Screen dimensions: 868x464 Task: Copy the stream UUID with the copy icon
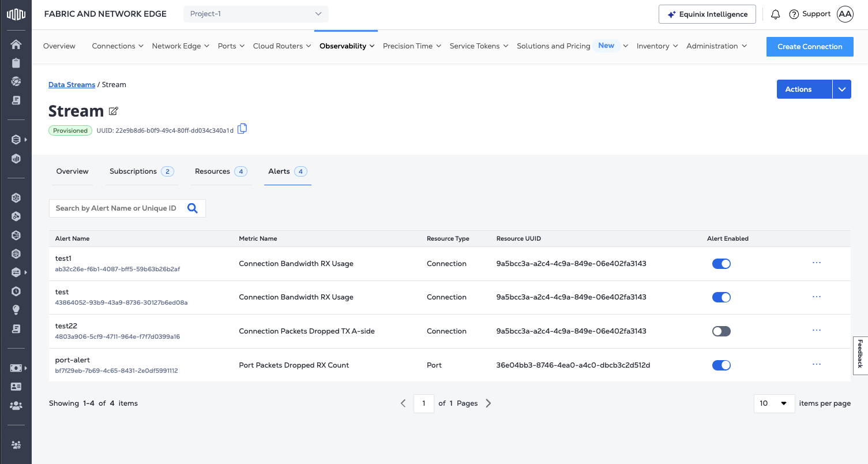click(x=242, y=129)
